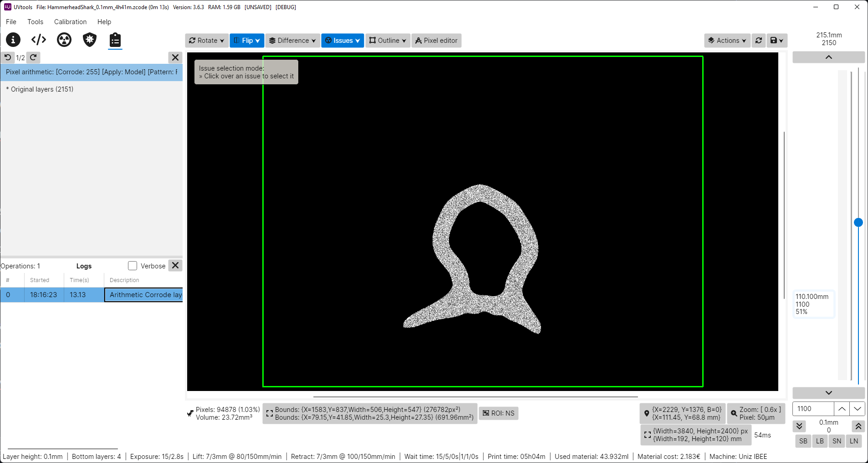Undo the last clipboard operation
868x463 pixels.
[7, 57]
